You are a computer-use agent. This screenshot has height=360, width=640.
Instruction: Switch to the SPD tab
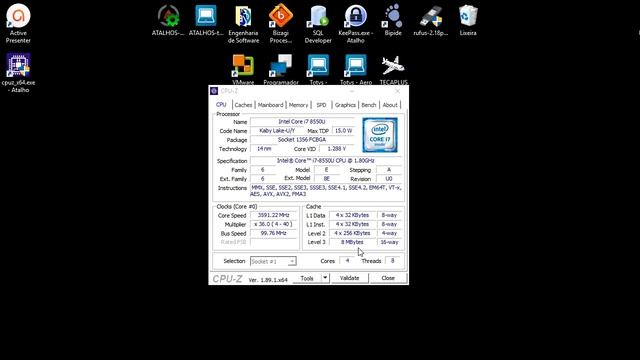[x=321, y=105]
